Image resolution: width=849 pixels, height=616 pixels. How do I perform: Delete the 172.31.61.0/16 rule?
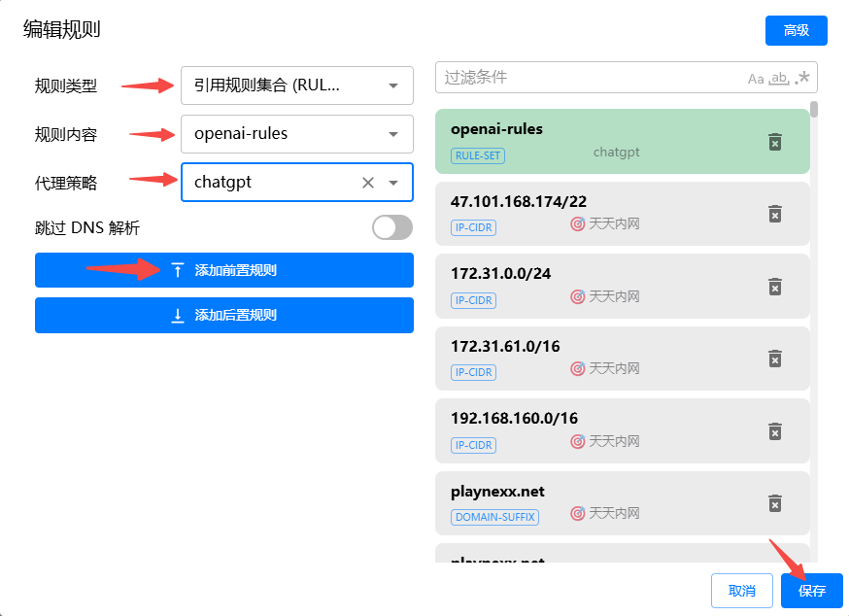pos(774,359)
